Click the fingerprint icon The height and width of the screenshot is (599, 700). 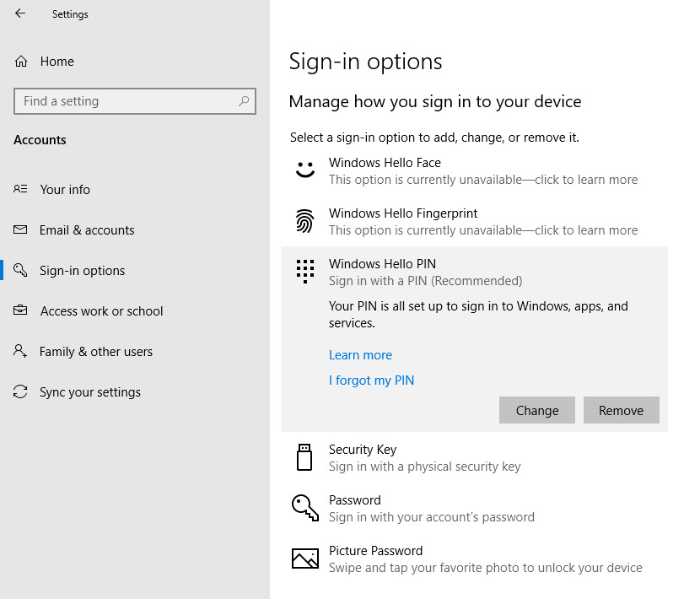pos(304,221)
